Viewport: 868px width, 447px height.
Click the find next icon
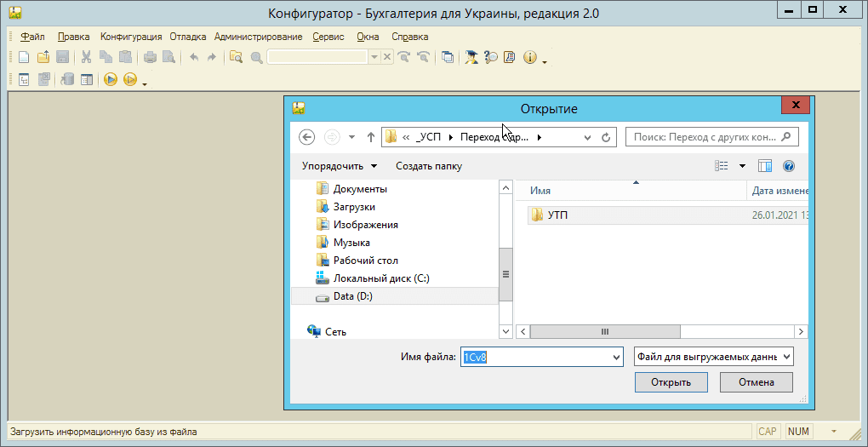[x=404, y=57]
